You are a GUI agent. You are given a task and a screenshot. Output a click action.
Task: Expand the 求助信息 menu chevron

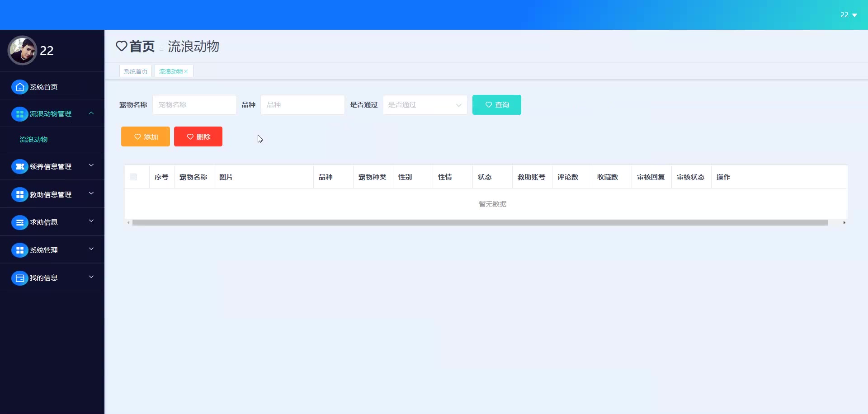[91, 221]
